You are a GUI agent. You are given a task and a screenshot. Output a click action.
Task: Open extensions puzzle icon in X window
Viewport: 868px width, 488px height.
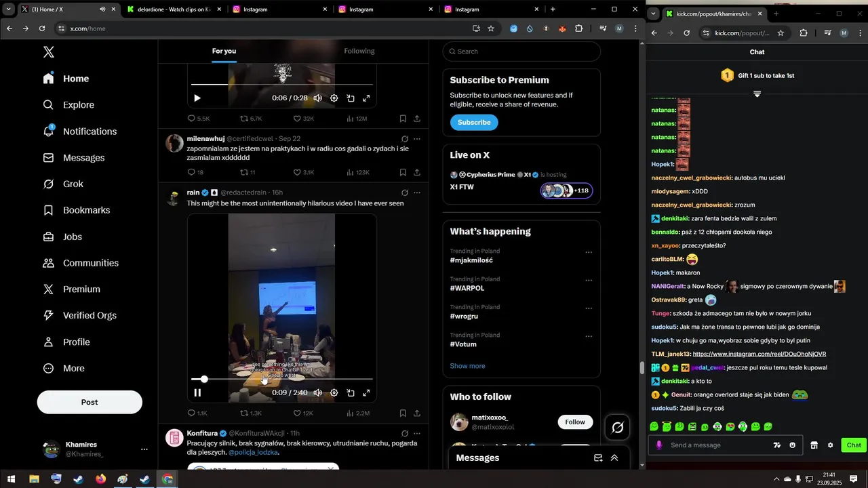pos(578,28)
